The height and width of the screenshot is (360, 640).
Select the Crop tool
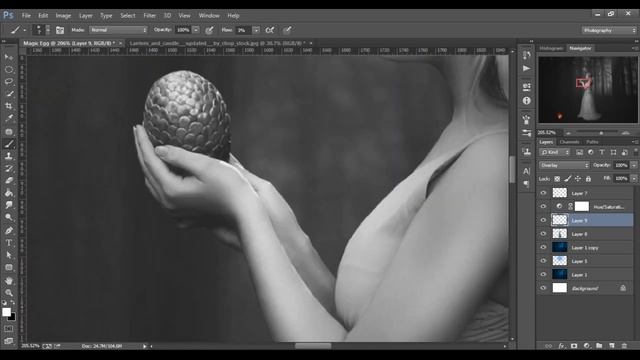9,106
